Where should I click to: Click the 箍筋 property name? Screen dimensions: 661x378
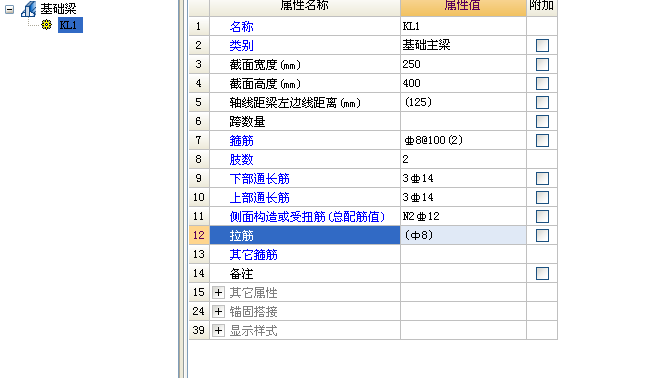[241, 140]
